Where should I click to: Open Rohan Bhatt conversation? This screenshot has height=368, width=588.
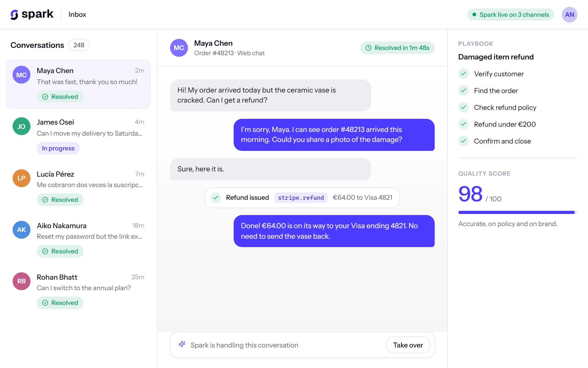point(78,290)
